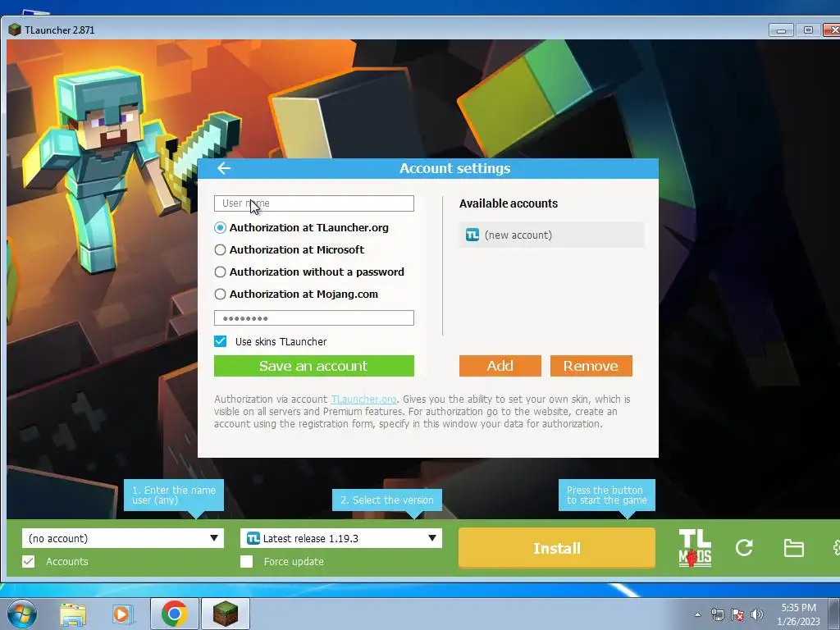Click the 'Press the button to start' hint
Viewport: 840px width, 630px height.
coord(606,495)
